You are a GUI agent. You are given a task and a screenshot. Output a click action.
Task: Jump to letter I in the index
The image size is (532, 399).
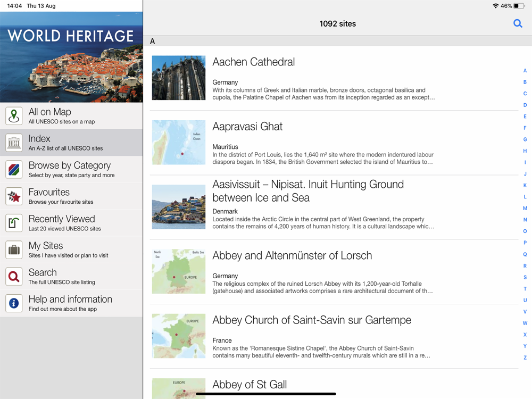[525, 162]
